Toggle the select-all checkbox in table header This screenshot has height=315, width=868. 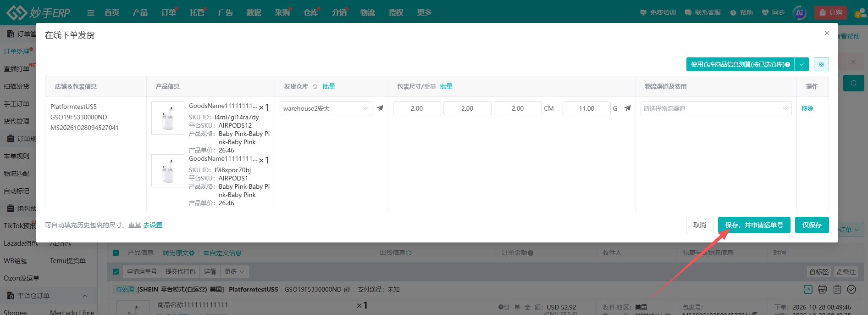click(116, 253)
